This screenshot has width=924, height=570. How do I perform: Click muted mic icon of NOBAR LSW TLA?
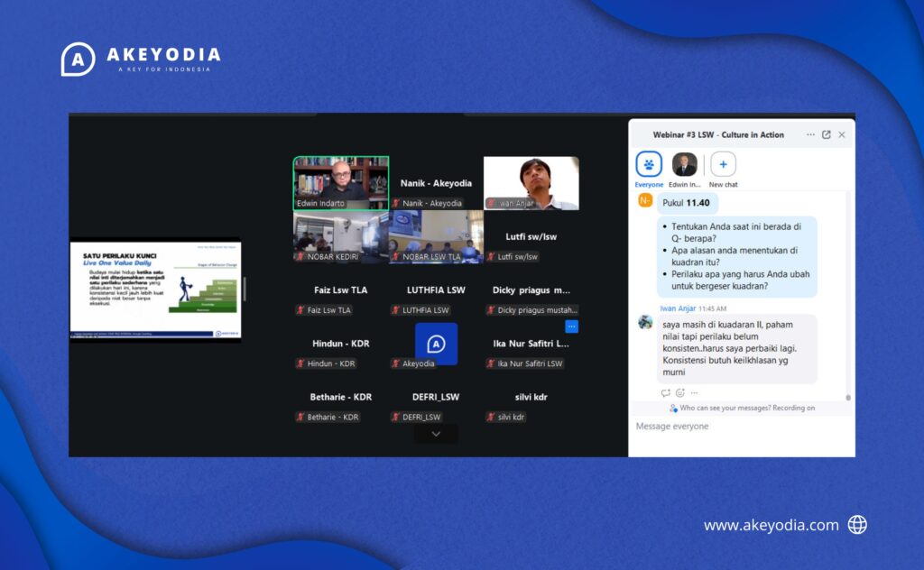[x=396, y=257]
